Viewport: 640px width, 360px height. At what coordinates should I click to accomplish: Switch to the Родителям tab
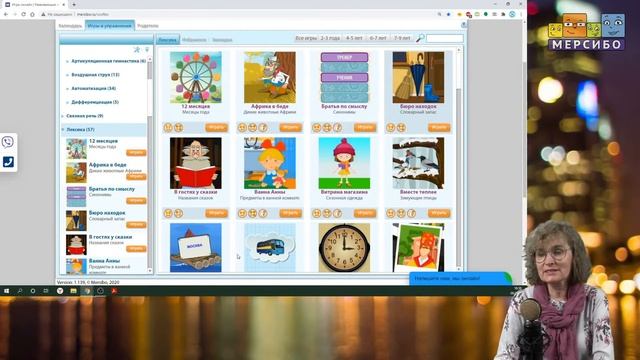click(148, 26)
